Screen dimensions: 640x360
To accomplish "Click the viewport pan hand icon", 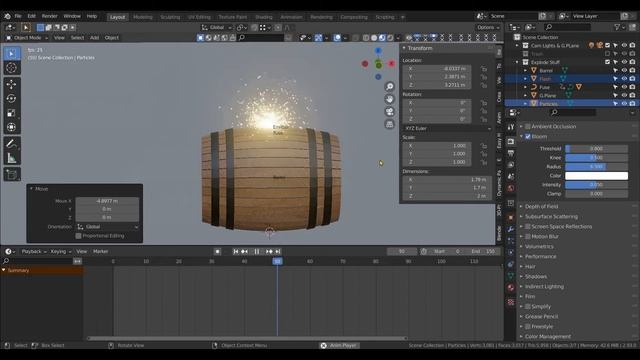I will click(390, 99).
